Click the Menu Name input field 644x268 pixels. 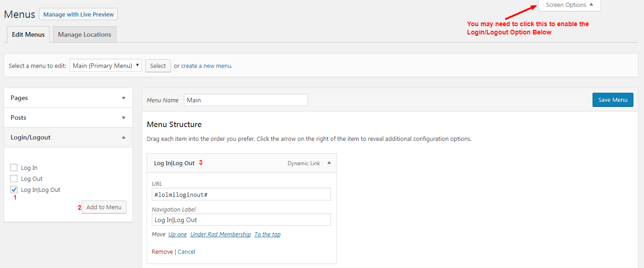click(x=245, y=100)
